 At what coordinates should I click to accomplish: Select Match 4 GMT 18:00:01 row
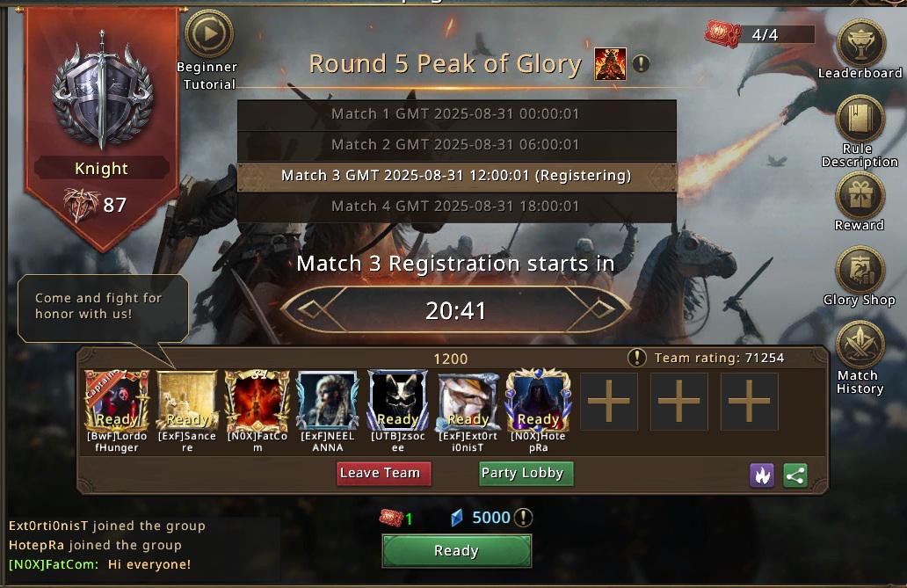click(456, 207)
